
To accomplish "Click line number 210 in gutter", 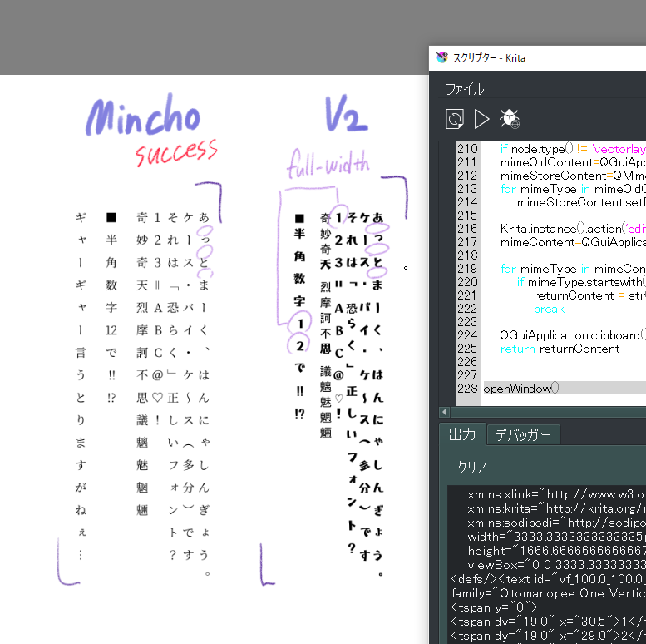I will [x=467, y=148].
